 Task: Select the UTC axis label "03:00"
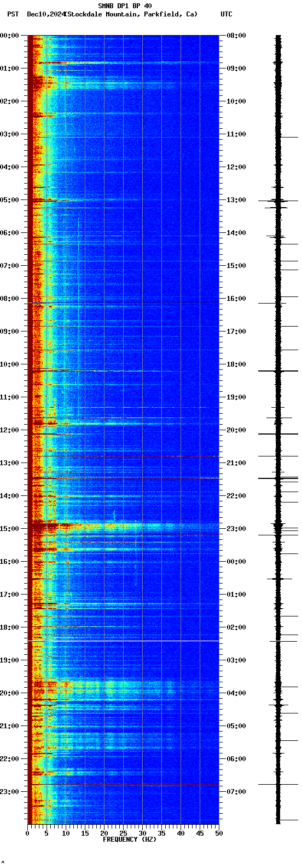click(x=236, y=660)
